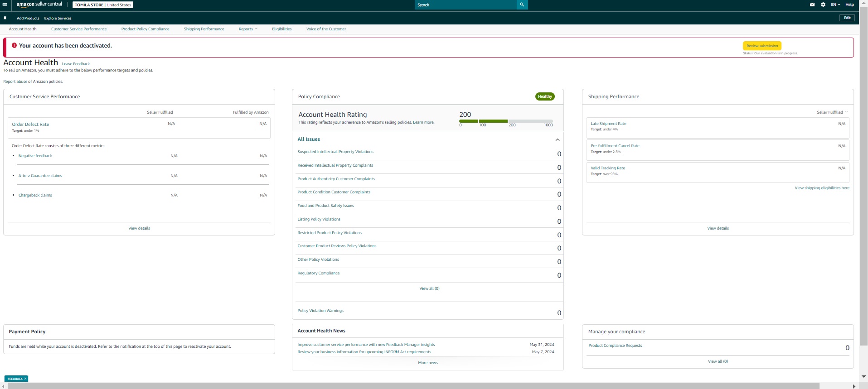Click the vertical scrollbar down arrow
Image resolution: width=868 pixels, height=389 pixels.
click(x=863, y=376)
